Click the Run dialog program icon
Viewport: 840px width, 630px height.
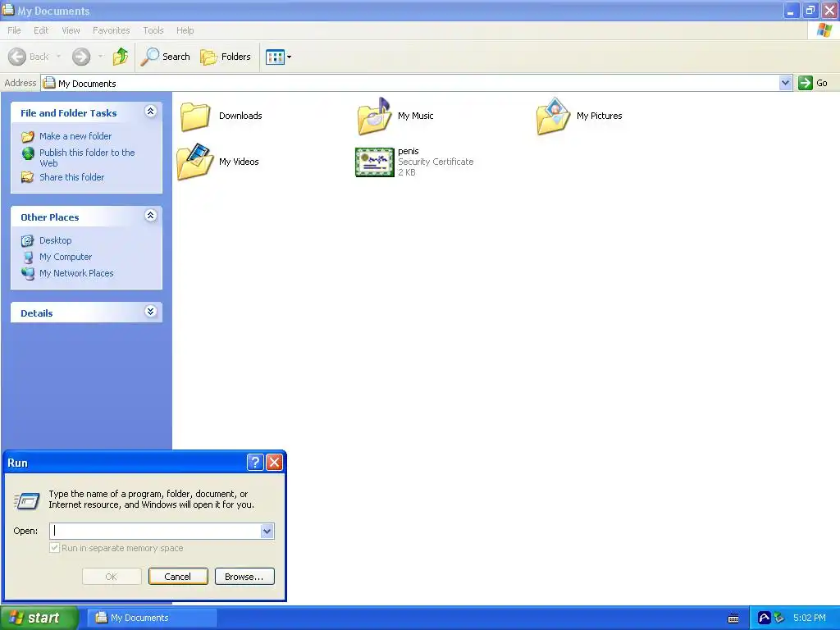click(26, 500)
